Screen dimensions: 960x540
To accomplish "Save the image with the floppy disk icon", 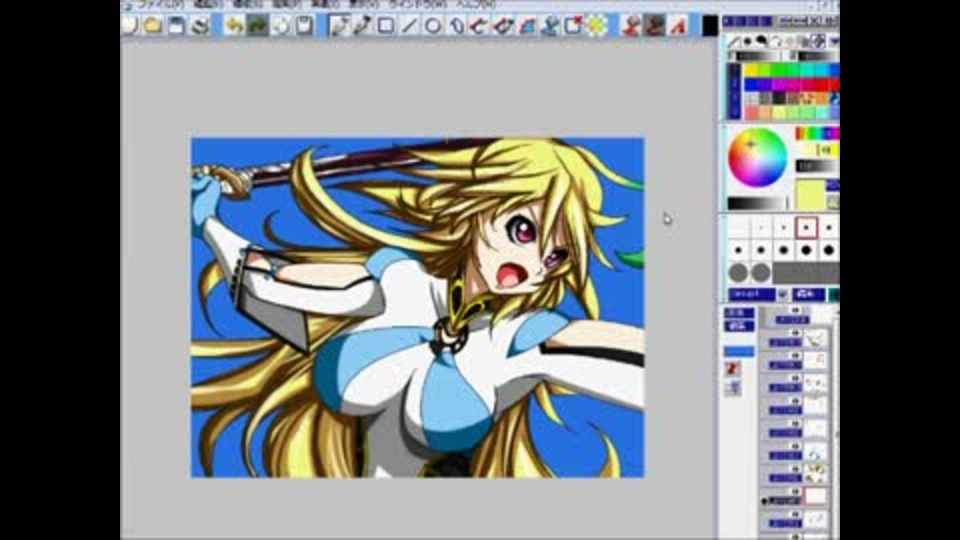I will (x=176, y=25).
